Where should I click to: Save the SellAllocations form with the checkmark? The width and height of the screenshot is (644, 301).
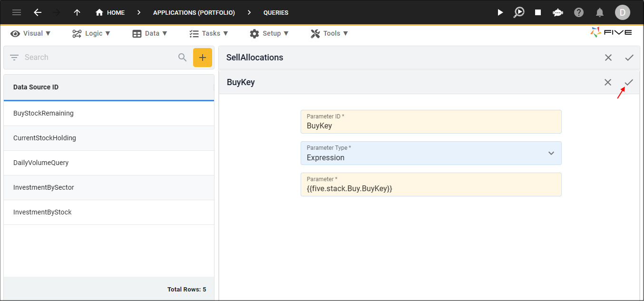(x=629, y=58)
